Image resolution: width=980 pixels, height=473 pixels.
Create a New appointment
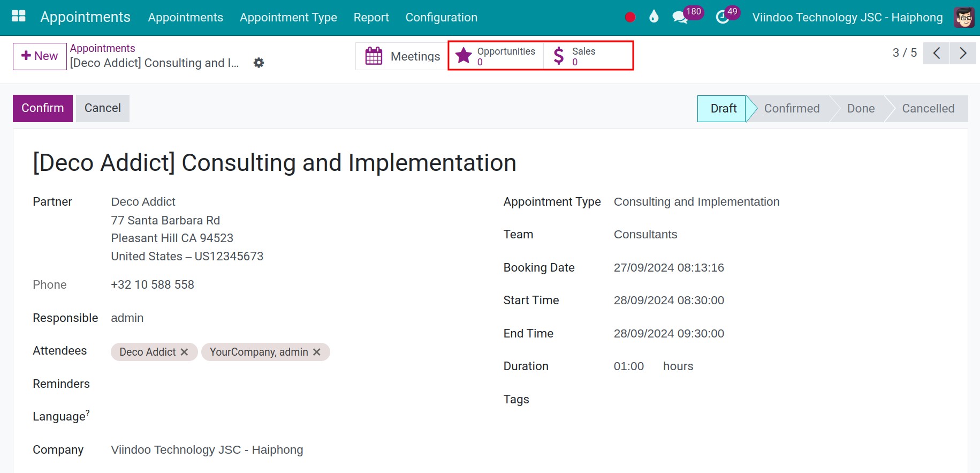coord(40,56)
